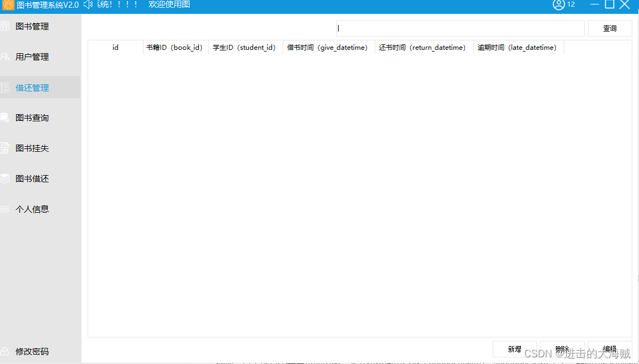
Task: Click the id column header
Action: tap(115, 48)
